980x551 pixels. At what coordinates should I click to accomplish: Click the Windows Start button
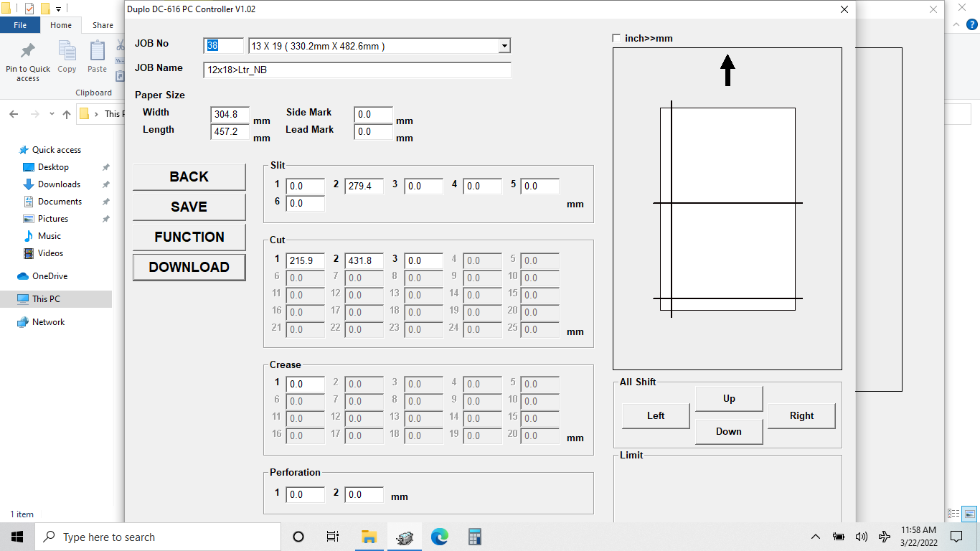point(17,537)
